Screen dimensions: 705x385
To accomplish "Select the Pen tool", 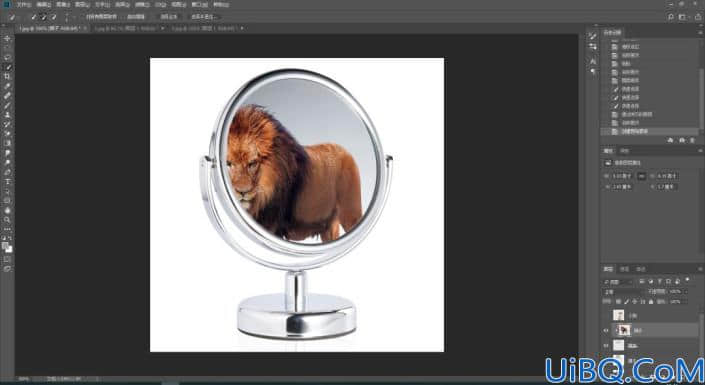I will [x=7, y=172].
